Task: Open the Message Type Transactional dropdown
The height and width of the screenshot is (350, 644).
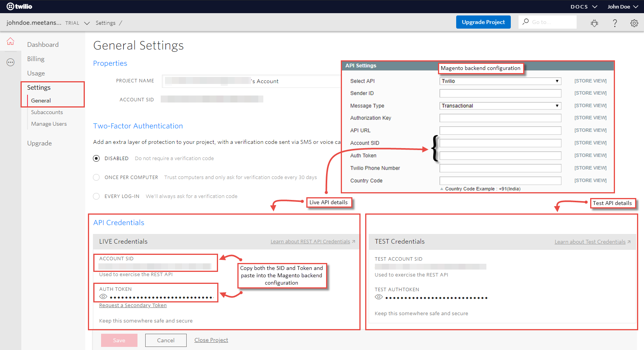Action: [x=500, y=106]
